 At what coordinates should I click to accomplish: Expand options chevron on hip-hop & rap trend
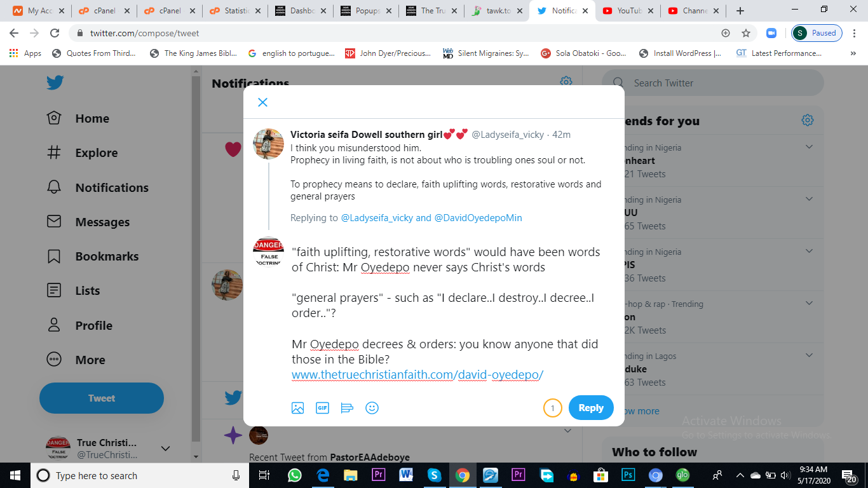coord(809,303)
